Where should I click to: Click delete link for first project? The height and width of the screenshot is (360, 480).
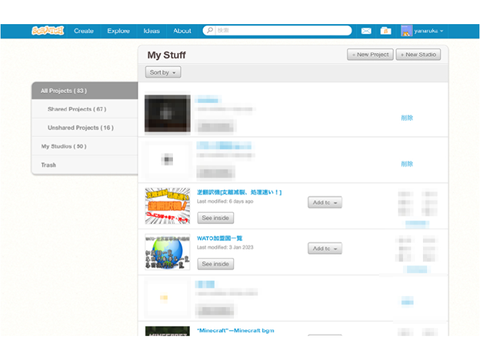tap(407, 118)
